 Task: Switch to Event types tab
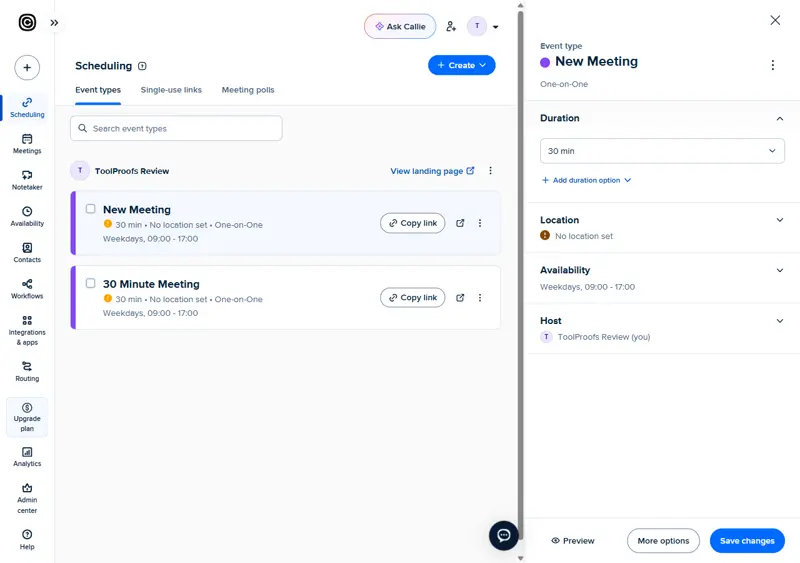tap(98, 90)
